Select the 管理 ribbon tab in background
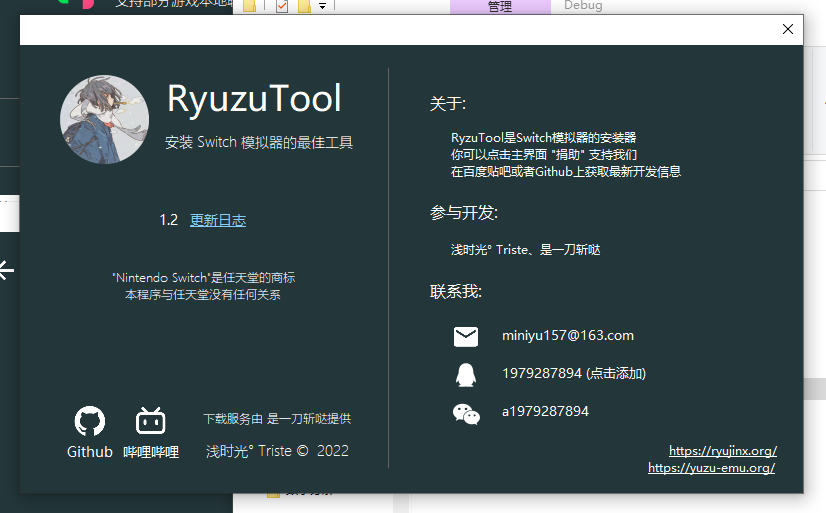Image resolution: width=826 pixels, height=513 pixels. click(x=499, y=6)
